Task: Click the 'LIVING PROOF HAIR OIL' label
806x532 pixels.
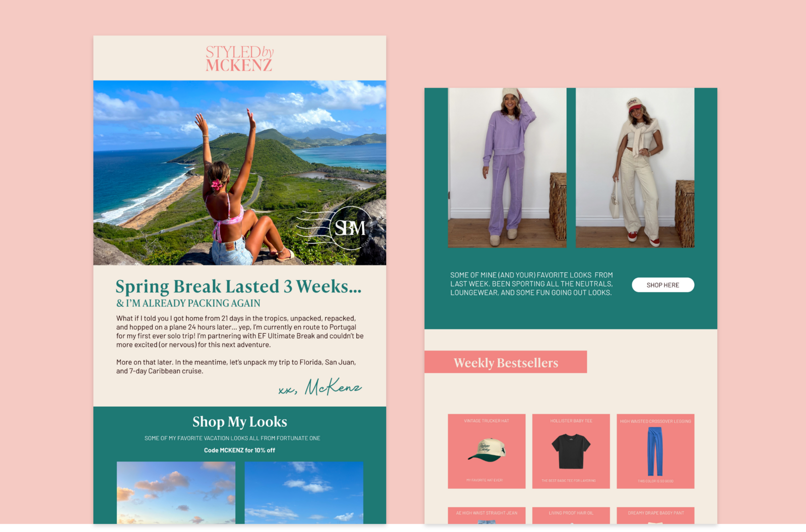Action: click(x=571, y=513)
